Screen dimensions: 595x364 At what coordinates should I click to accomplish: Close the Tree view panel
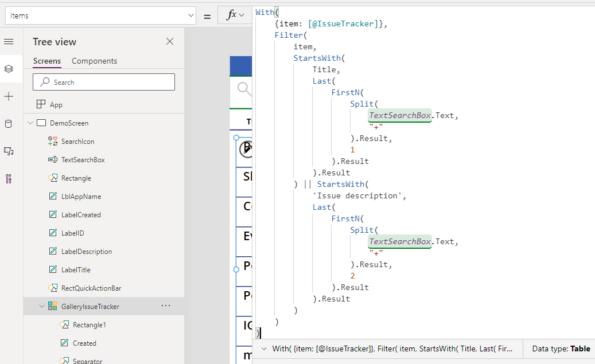[170, 41]
